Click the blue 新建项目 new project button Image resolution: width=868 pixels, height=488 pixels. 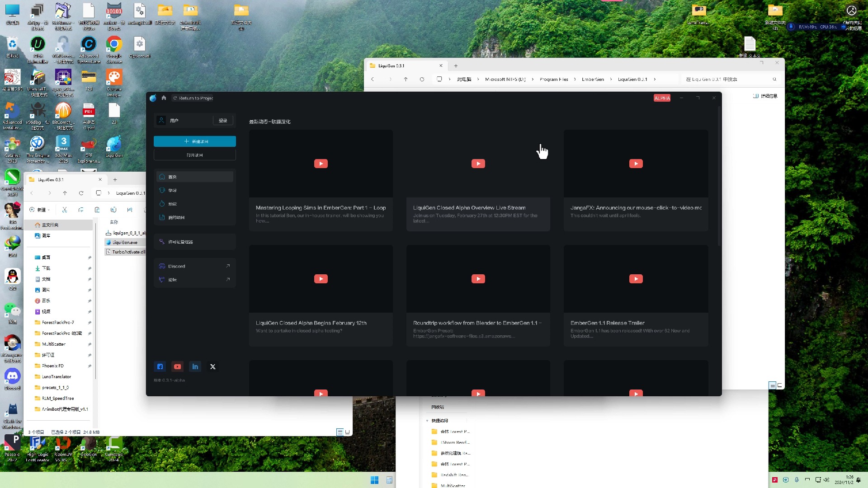coord(195,141)
